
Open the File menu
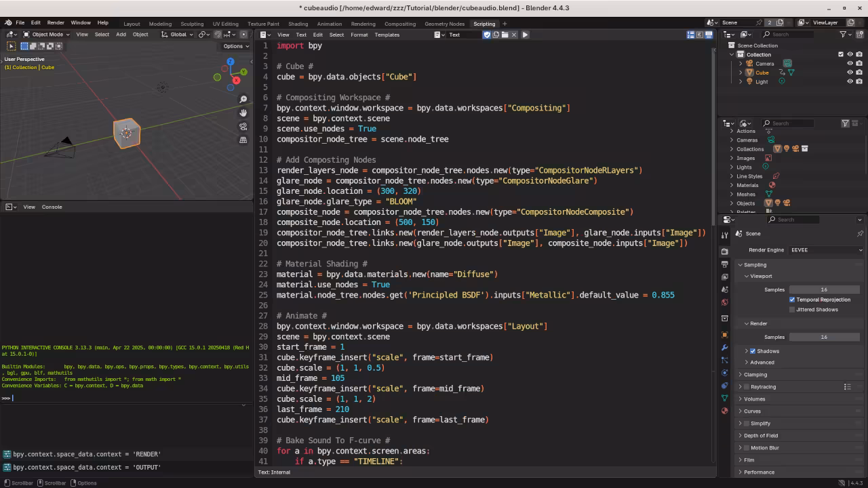point(20,22)
